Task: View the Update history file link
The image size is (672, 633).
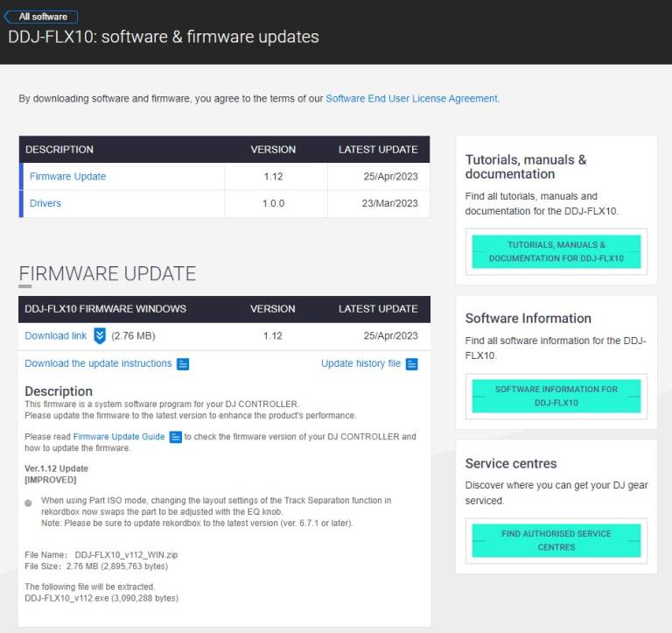Action: click(360, 363)
